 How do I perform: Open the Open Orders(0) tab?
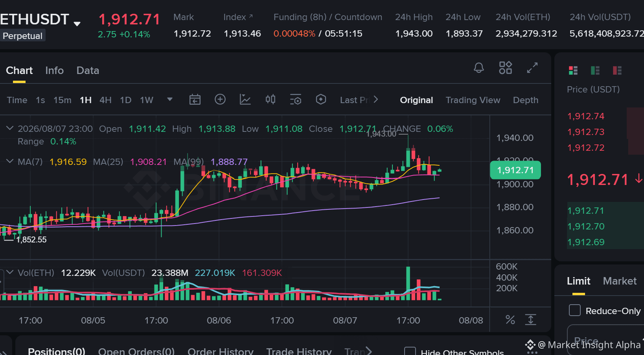136,351
